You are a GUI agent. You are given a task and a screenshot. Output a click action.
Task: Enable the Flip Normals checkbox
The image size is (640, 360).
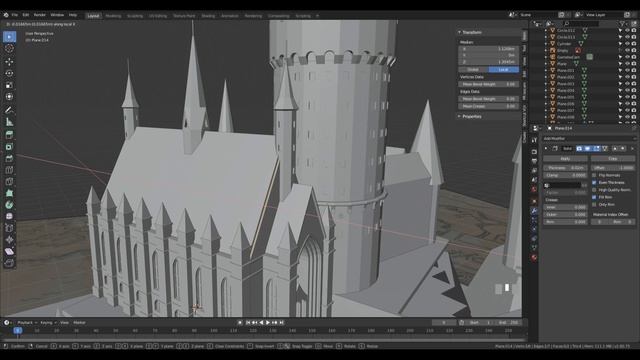[x=594, y=175]
